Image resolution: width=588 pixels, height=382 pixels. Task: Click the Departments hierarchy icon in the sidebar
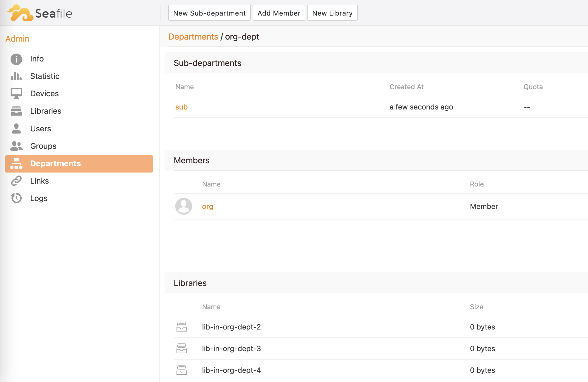16,164
